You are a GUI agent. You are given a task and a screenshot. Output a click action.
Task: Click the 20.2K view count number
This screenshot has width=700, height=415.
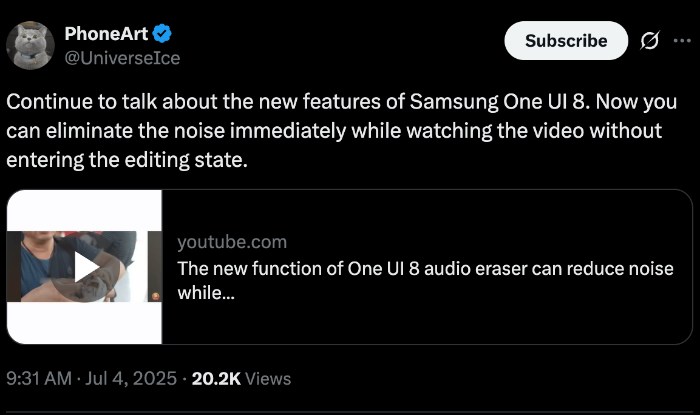click(215, 379)
